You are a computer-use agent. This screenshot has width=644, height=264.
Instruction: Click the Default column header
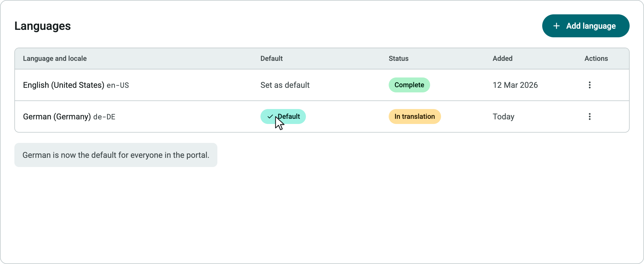coord(271,59)
